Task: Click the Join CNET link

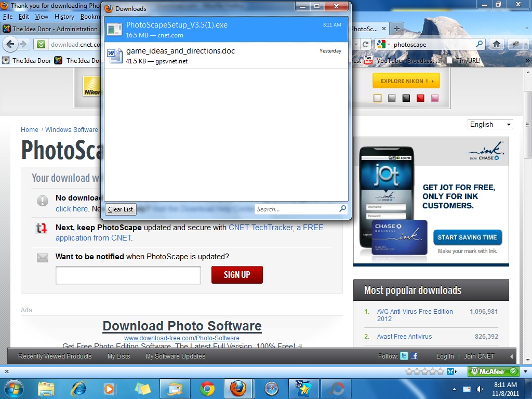Action: (x=479, y=356)
